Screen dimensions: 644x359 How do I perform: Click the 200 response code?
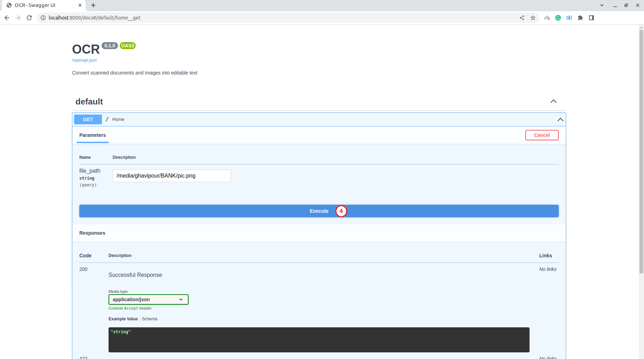(84, 269)
